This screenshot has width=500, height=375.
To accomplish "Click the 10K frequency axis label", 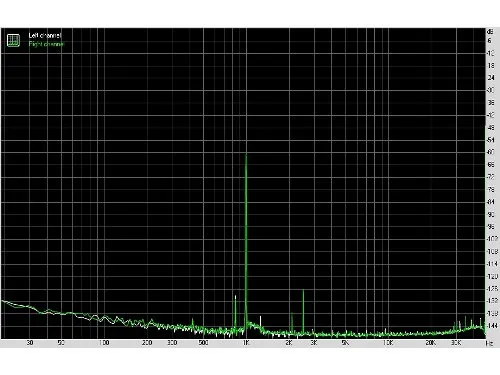I will pyautogui.click(x=388, y=343).
